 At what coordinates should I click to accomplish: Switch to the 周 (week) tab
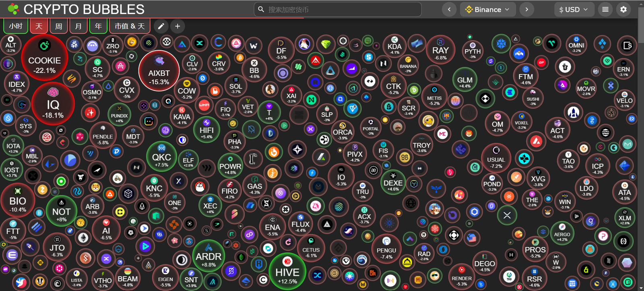tap(59, 26)
